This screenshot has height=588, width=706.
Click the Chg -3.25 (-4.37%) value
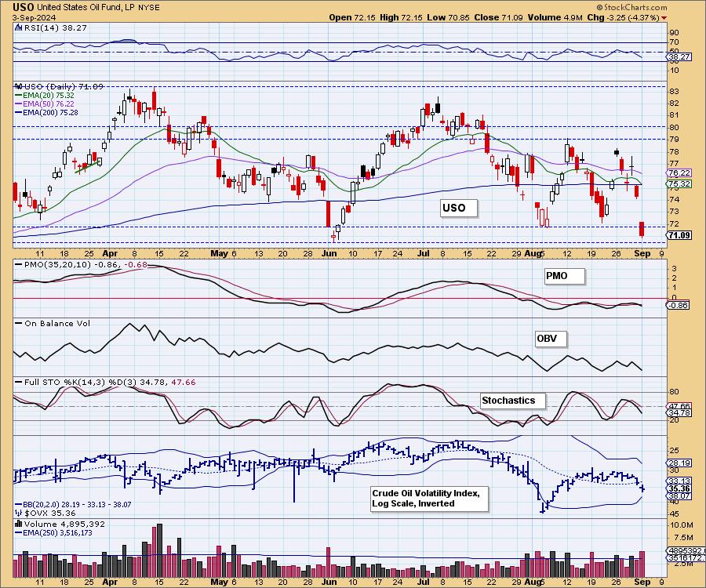(624, 17)
